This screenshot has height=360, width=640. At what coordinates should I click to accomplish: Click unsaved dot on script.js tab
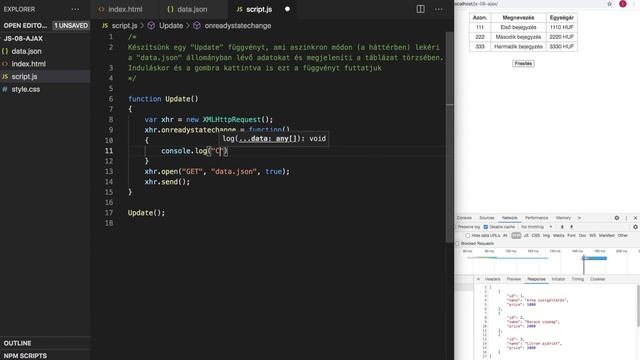(x=287, y=9)
